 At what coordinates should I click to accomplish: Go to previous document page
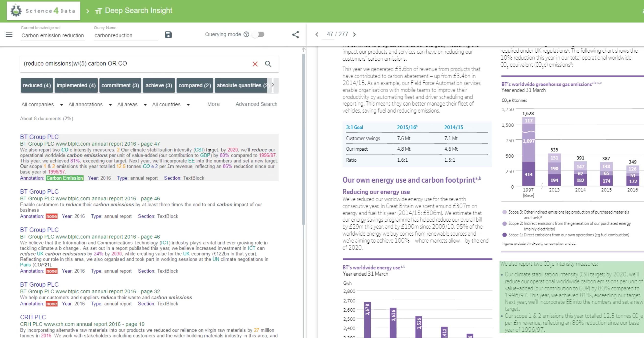point(317,34)
